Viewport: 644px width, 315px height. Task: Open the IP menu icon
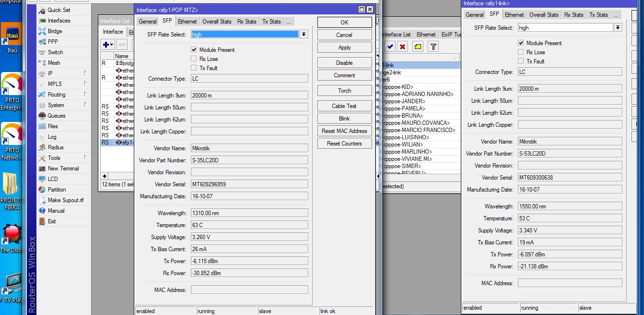click(x=42, y=73)
